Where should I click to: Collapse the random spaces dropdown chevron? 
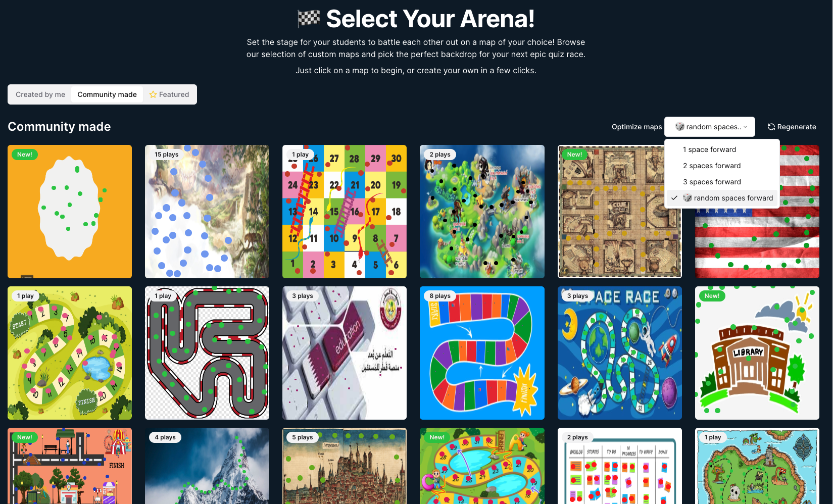coord(745,127)
